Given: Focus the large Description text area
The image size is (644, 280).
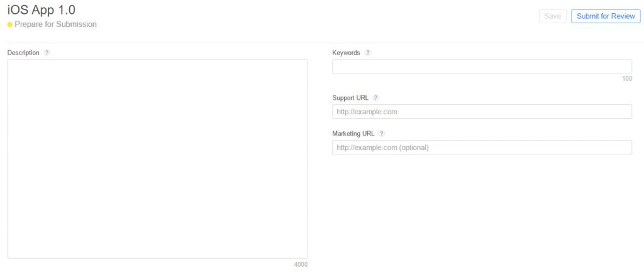Looking at the screenshot, I should pos(157,158).
